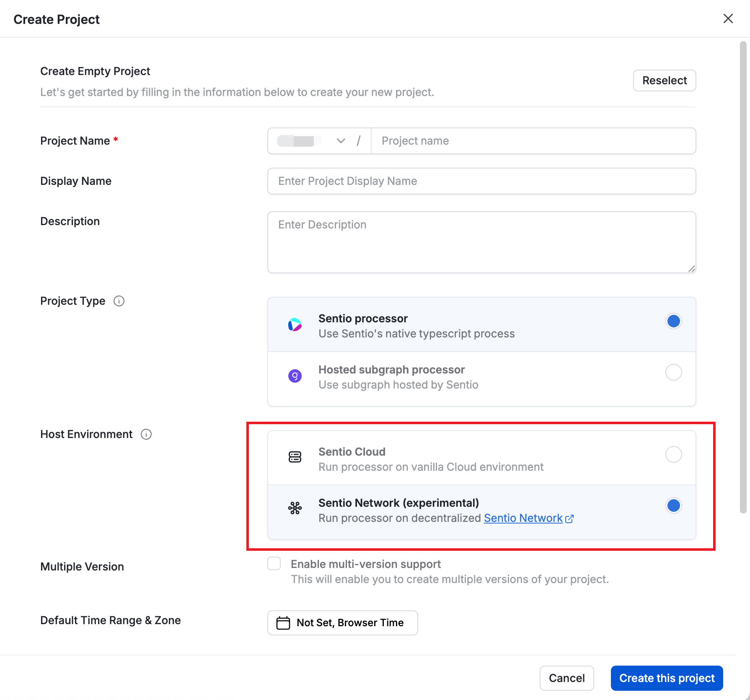Click the 'Default Time Range & Zone' label
Image resolution: width=750 pixels, height=700 pixels.
click(x=111, y=620)
